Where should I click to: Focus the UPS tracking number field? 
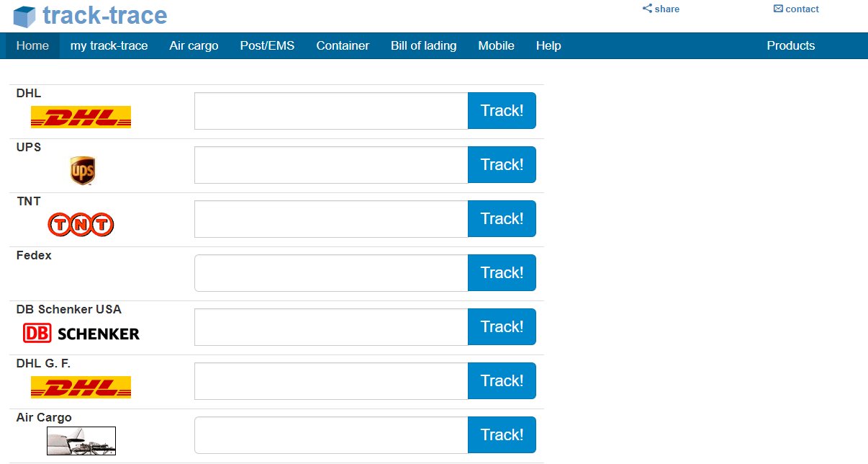(331, 165)
